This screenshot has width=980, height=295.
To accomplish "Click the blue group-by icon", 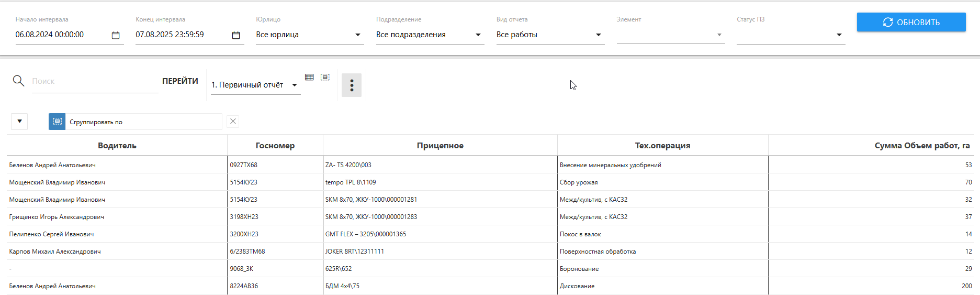I will tap(57, 122).
